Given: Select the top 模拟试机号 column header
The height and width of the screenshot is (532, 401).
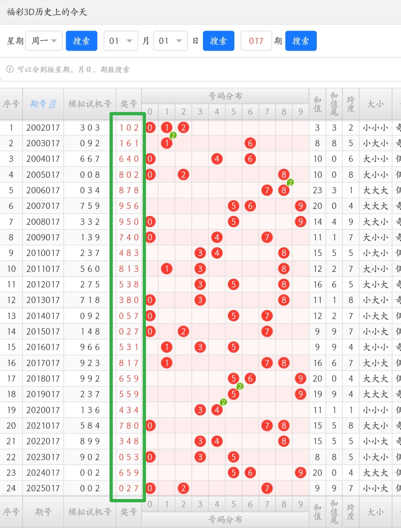Looking at the screenshot, I should 89,104.
